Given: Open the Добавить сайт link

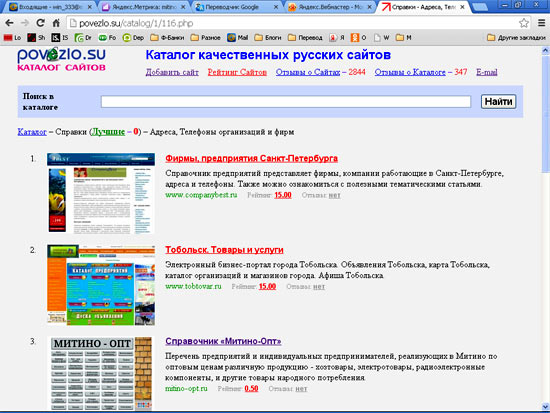Looking at the screenshot, I should click(x=172, y=72).
